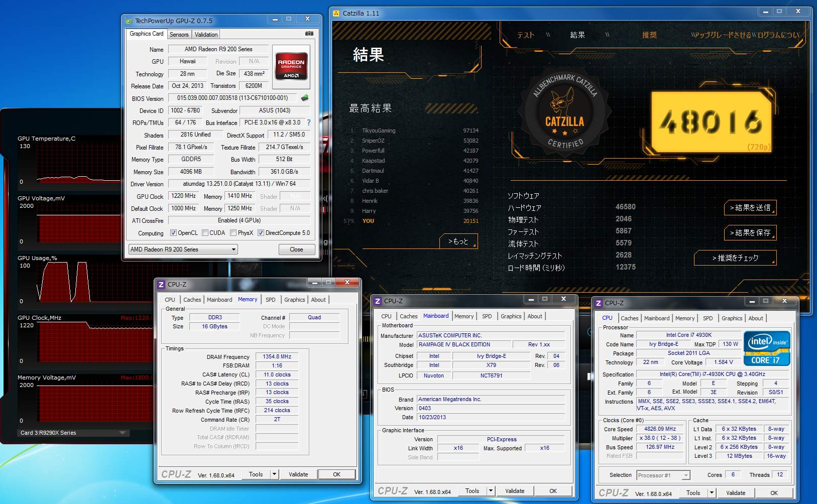Click the CPU-Z processor window title icon
The width and height of the screenshot is (817, 504).
[x=599, y=303]
